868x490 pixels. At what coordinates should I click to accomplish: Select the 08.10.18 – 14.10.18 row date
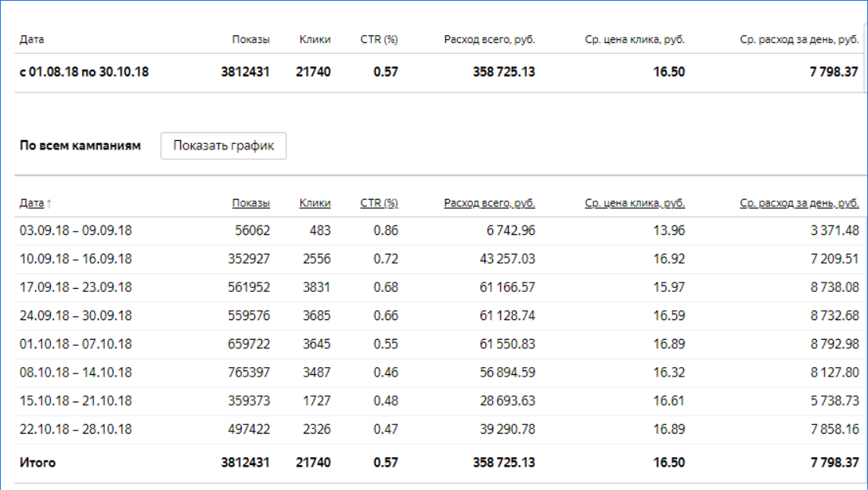point(76,373)
